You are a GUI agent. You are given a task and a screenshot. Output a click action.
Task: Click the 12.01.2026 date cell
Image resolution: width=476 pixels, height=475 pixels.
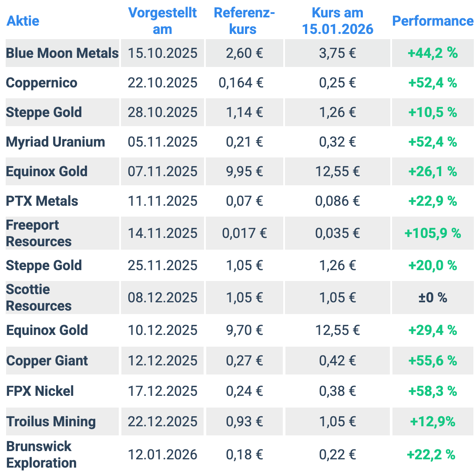[x=162, y=455]
